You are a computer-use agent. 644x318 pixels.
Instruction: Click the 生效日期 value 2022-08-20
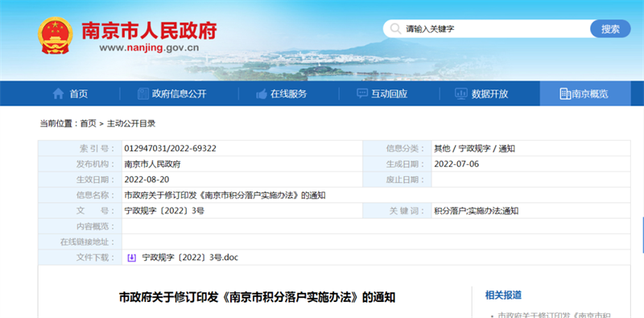tap(147, 180)
